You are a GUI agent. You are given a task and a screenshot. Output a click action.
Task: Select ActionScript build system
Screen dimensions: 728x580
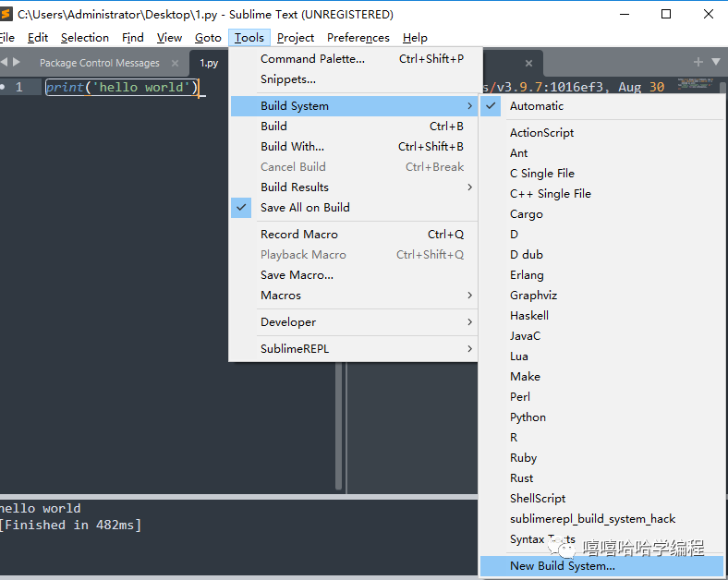[601, 133]
